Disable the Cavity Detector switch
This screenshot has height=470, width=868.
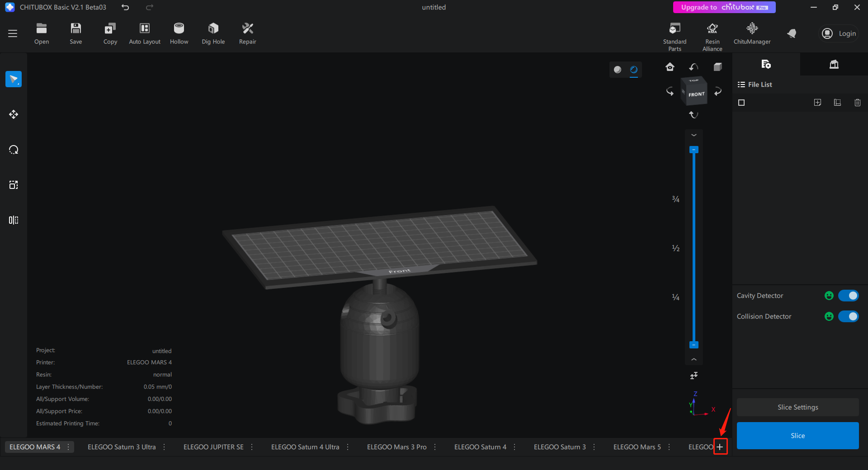(848, 296)
